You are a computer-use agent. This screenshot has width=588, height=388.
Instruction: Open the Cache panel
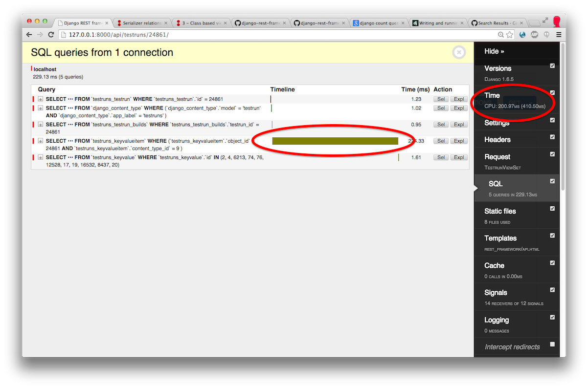click(x=516, y=270)
